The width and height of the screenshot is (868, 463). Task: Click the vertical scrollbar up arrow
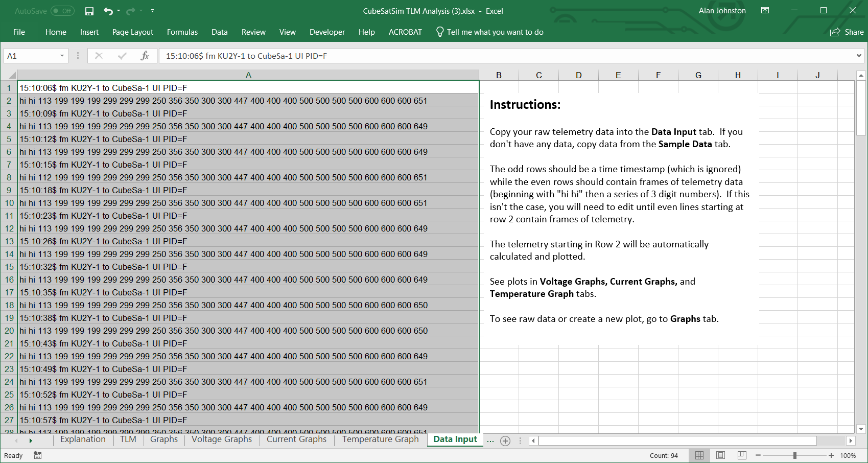point(861,75)
